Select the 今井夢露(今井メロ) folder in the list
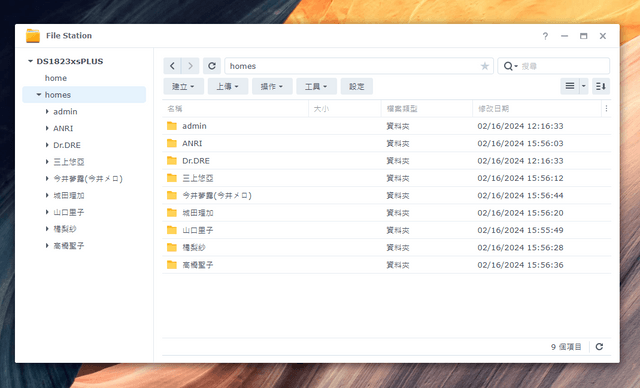640x388 pixels. coord(217,195)
